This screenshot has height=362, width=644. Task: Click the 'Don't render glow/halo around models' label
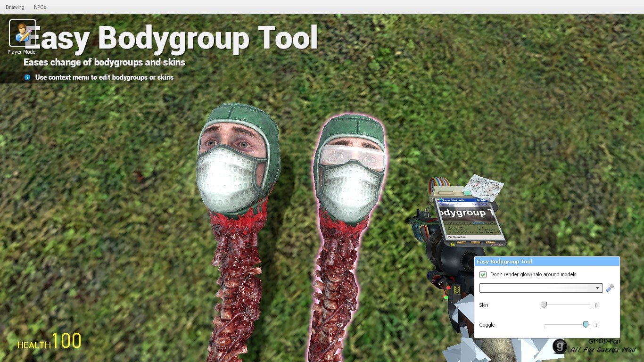(x=533, y=274)
